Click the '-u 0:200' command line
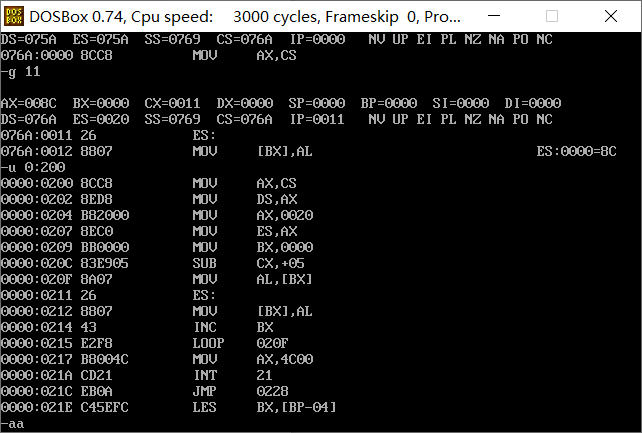The height and width of the screenshot is (433, 642). 33,167
